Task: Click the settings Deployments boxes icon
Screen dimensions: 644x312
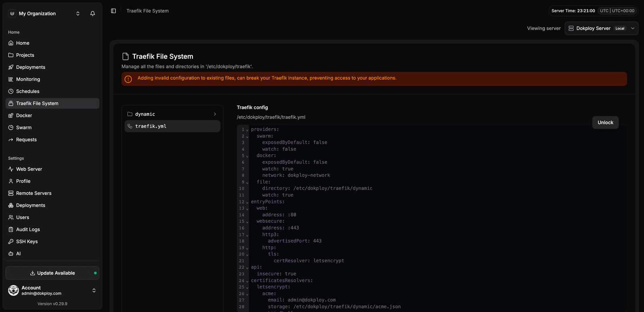Action: tap(11, 205)
